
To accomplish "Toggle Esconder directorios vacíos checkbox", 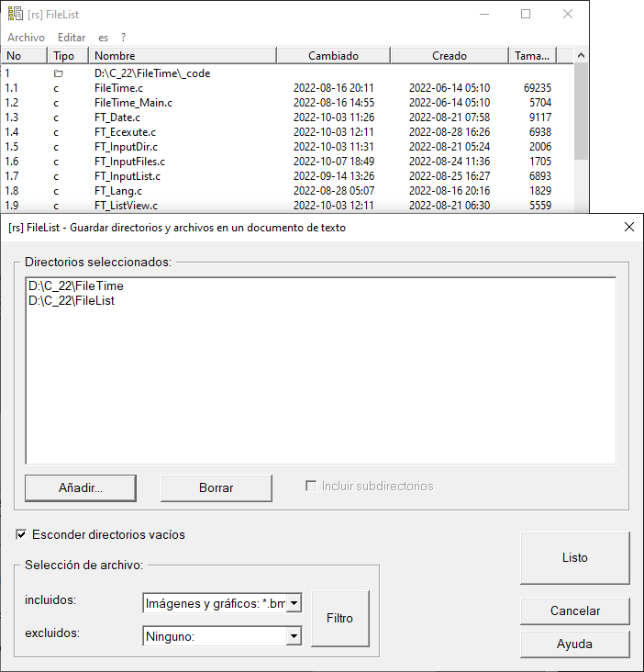I will pos(22,534).
